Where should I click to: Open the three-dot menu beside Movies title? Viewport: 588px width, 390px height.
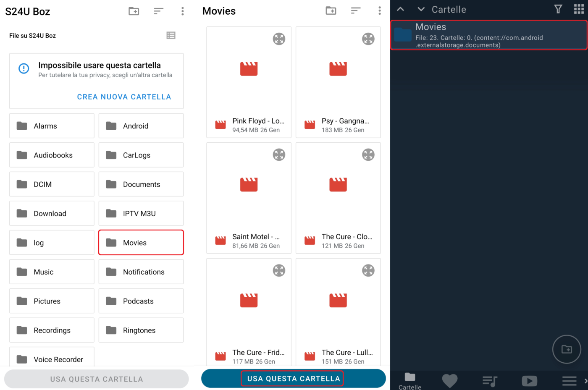[380, 11]
